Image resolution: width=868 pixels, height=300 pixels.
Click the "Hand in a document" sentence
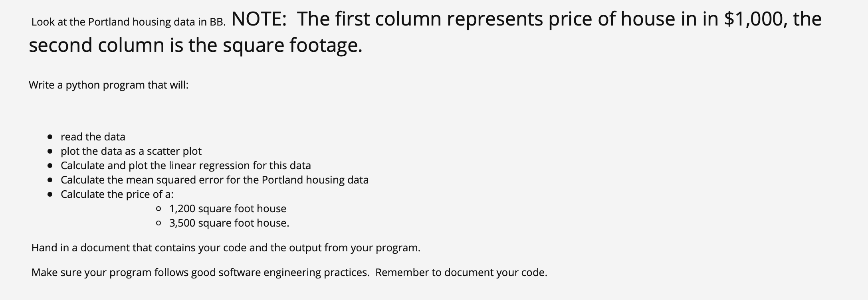click(226, 248)
